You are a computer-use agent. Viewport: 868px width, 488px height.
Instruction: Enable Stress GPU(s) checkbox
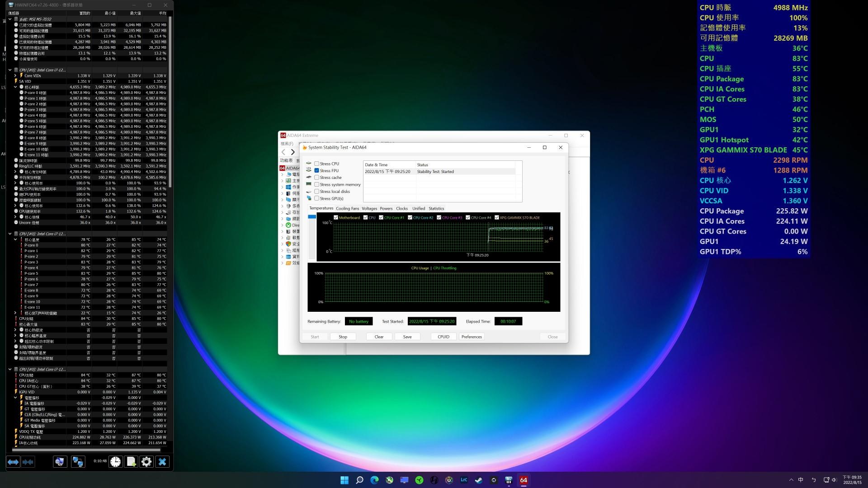pos(316,198)
